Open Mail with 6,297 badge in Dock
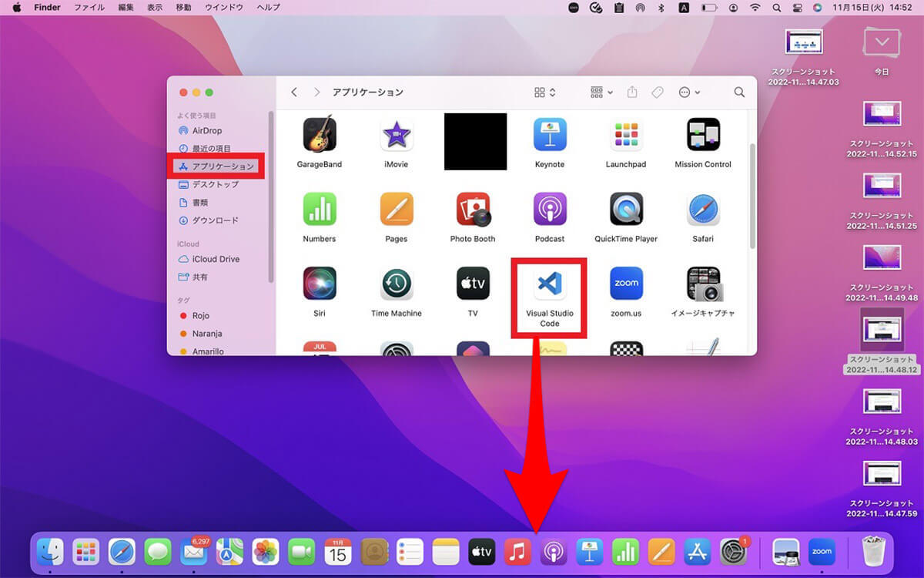This screenshot has height=578, width=924. click(x=194, y=552)
